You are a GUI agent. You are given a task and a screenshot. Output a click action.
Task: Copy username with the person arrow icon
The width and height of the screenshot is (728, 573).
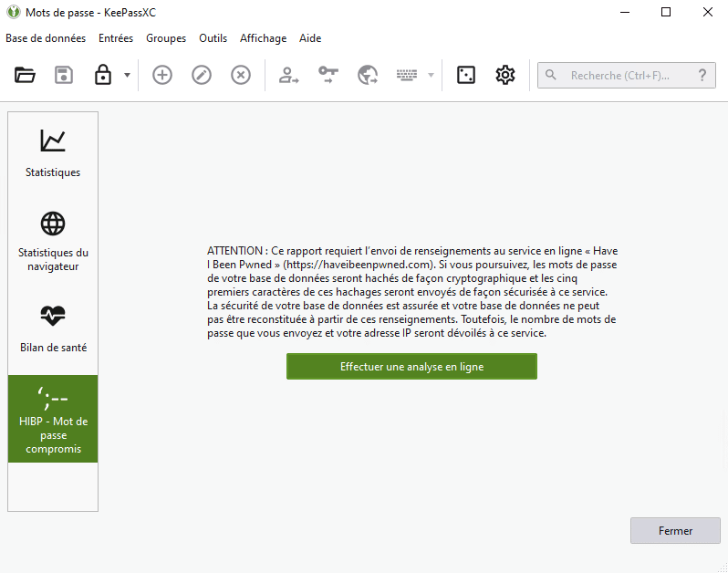(x=288, y=75)
